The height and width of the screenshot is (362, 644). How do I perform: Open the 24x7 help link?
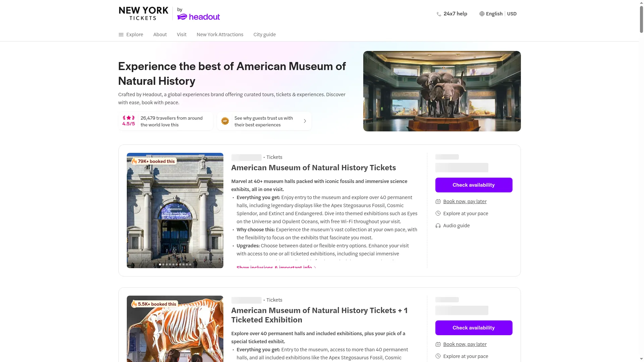(452, 14)
